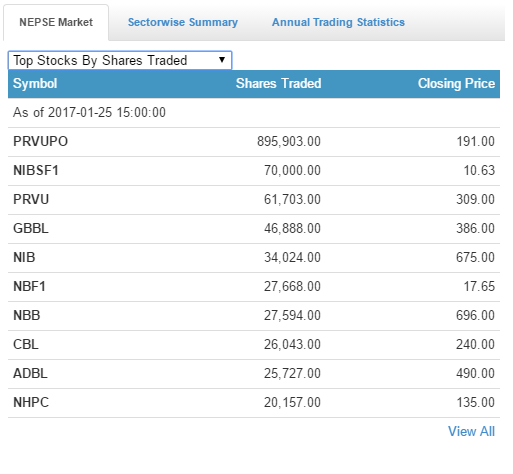
Task: Select the NBB symbol
Action: [27, 315]
